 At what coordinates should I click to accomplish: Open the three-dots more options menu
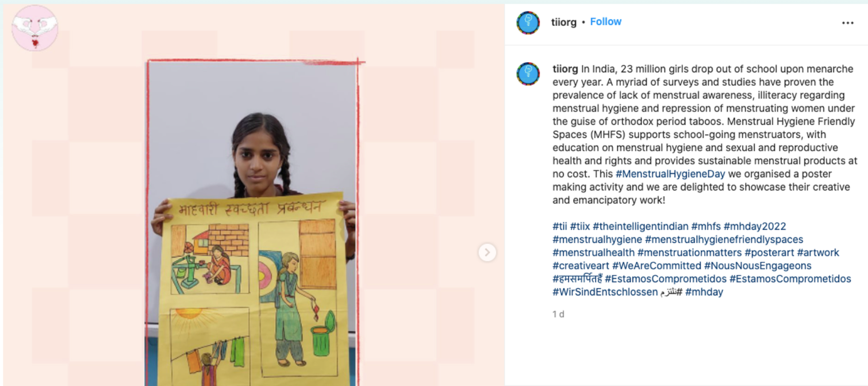(847, 23)
